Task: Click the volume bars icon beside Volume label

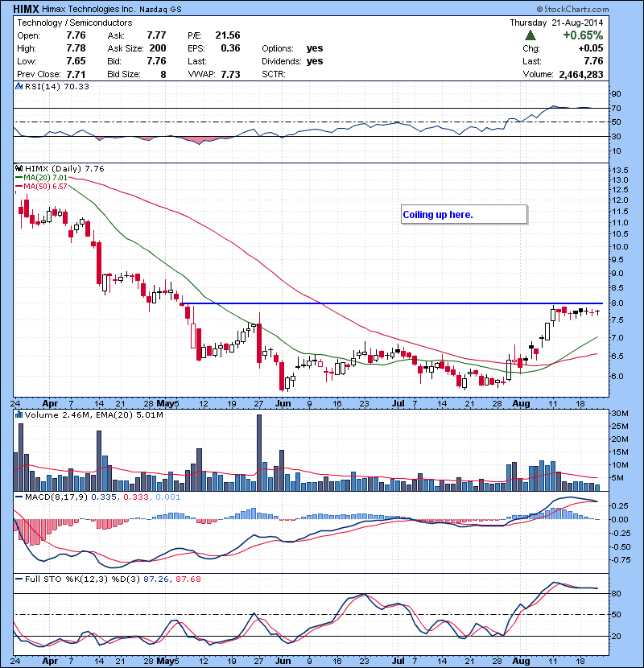Action: tap(19, 414)
